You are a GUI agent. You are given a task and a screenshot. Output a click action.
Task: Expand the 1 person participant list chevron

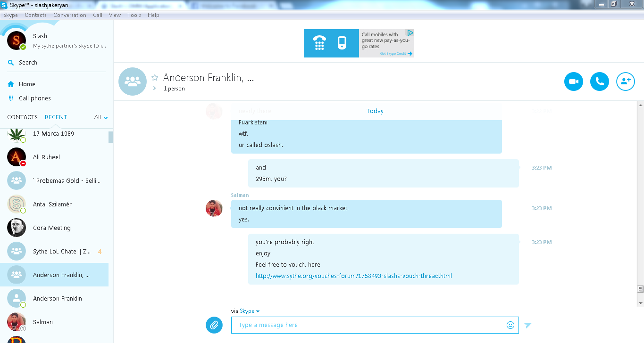(154, 88)
